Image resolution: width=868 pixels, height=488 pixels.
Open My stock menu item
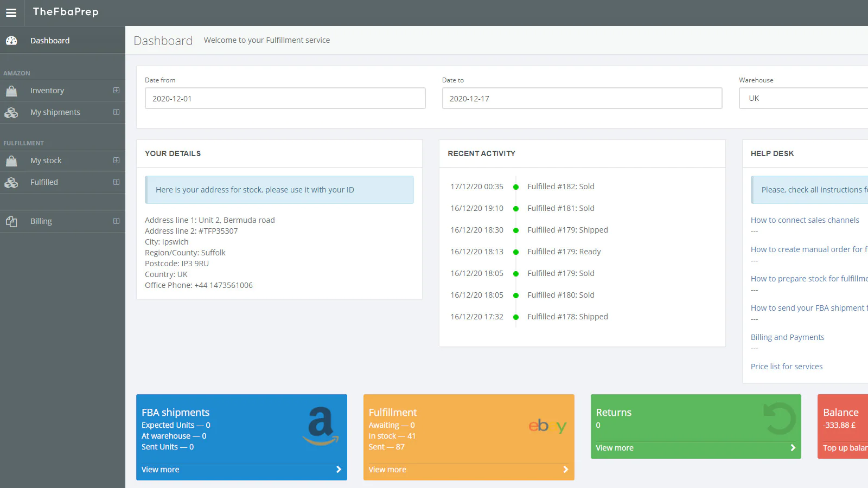(62, 160)
